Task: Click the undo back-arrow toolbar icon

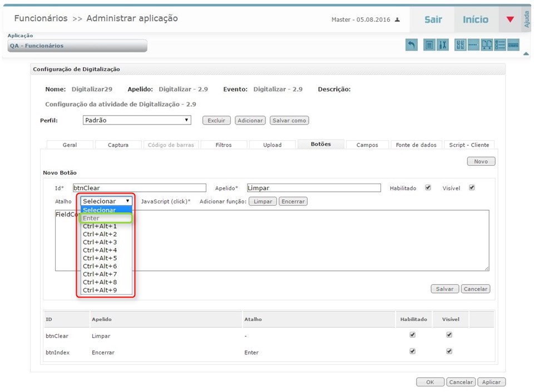Action: (411, 45)
